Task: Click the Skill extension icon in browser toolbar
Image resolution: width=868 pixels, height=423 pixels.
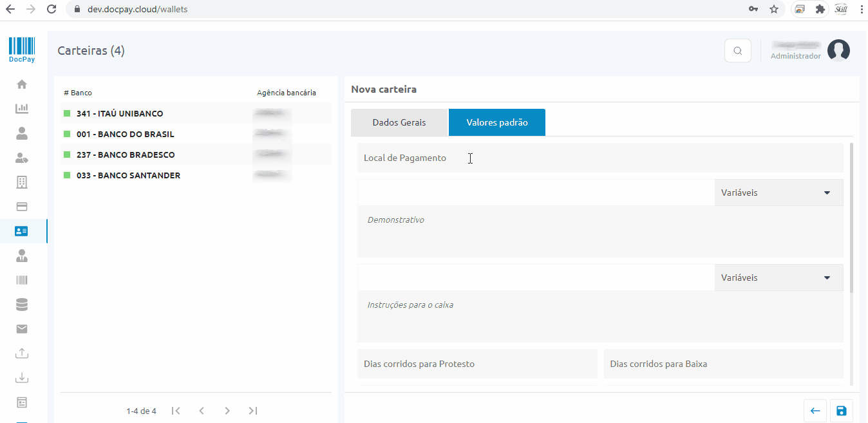Action: (840, 9)
